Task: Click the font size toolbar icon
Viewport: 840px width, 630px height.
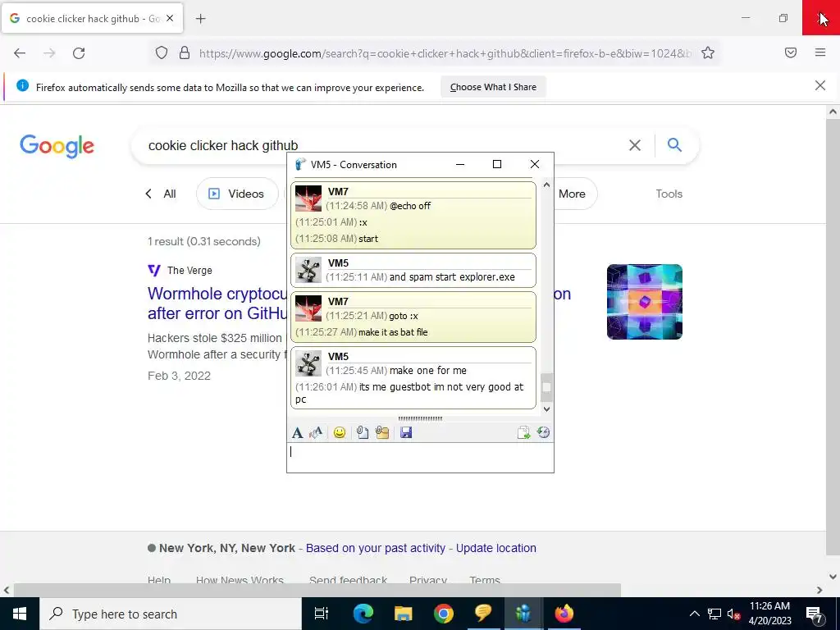Action: click(x=316, y=433)
